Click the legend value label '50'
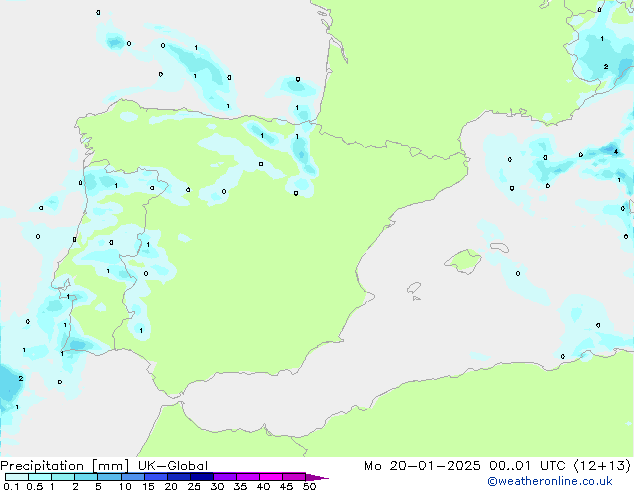 (310, 486)
